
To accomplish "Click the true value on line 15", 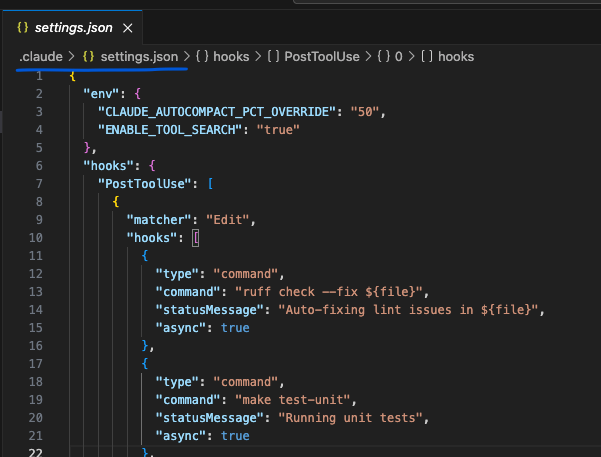I will [235, 328].
